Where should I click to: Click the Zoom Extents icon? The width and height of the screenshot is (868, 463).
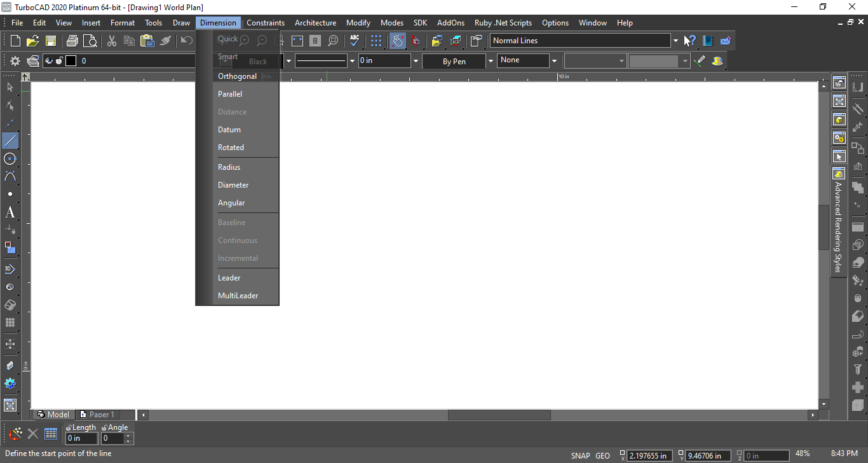pos(297,41)
